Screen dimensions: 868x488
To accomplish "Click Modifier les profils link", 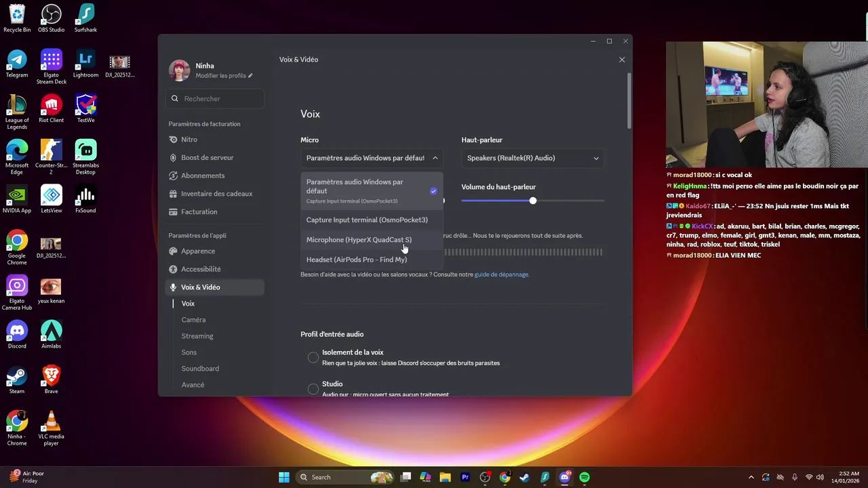I will (224, 76).
